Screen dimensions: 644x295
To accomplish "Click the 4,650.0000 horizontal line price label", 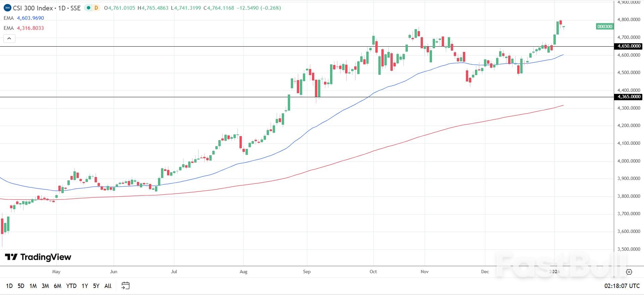I will point(629,46).
